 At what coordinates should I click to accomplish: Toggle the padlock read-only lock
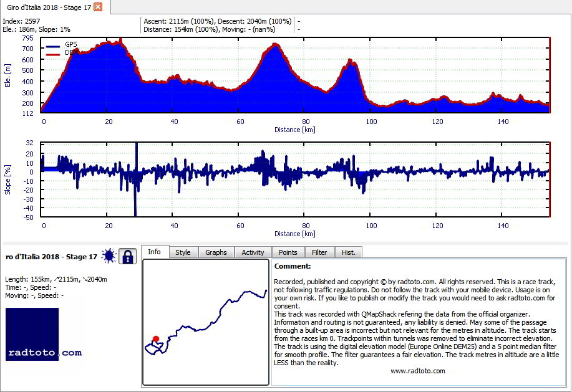coord(127,256)
